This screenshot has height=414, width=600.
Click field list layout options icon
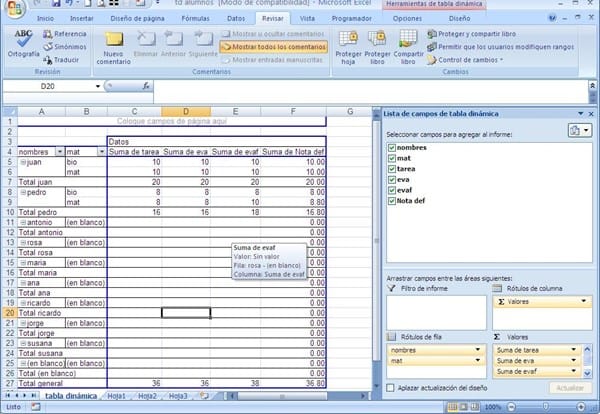pyautogui.click(x=580, y=130)
